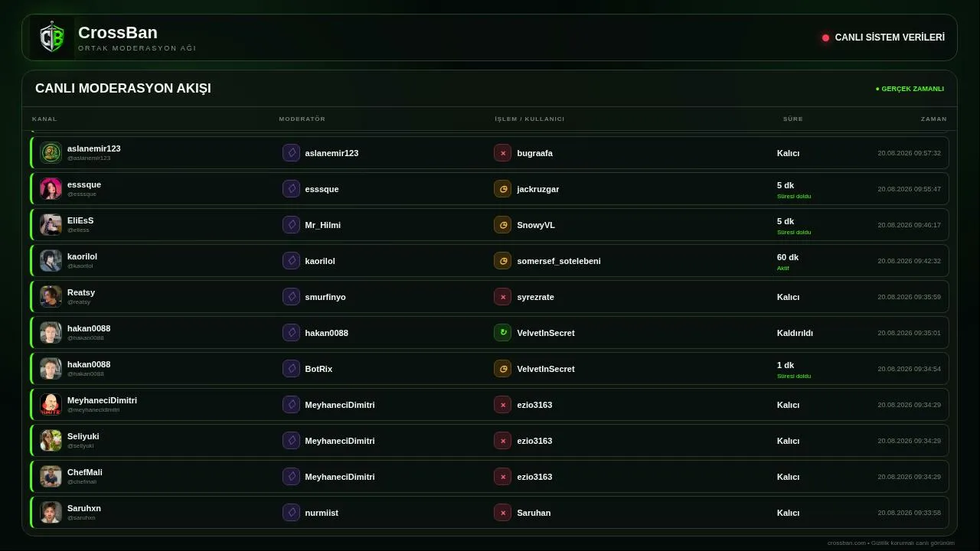Open esssque channel avatar
980x551 pixels.
(51, 189)
